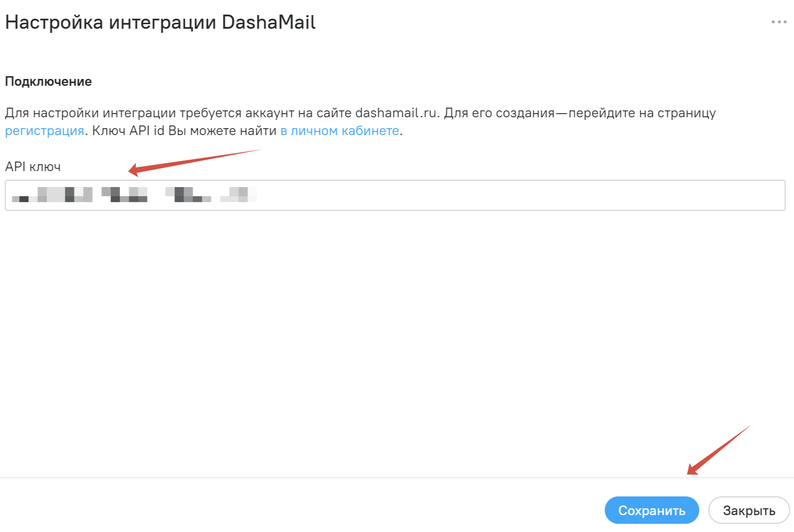794x532 pixels.
Task: Open the three-dot options menu
Action: point(779,22)
